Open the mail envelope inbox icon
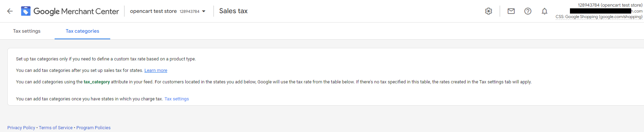644x132 pixels. (x=511, y=11)
